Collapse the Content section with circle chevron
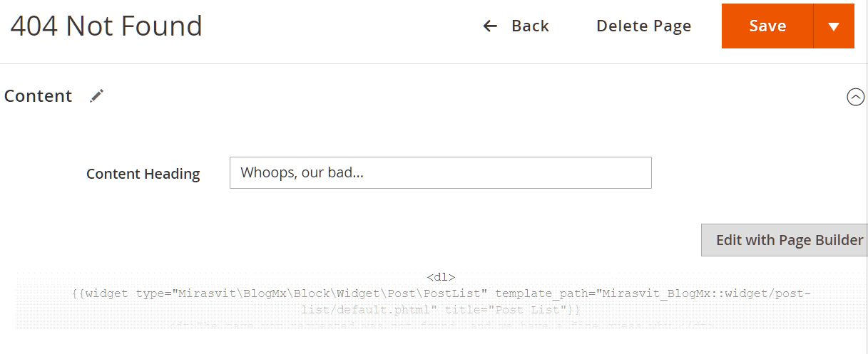 point(855,97)
